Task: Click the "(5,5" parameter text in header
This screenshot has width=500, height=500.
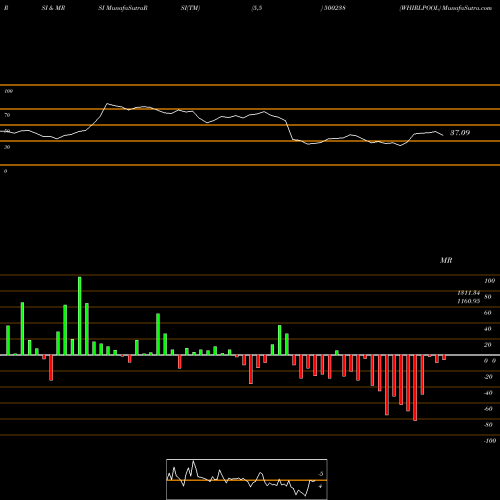Action: (x=257, y=8)
